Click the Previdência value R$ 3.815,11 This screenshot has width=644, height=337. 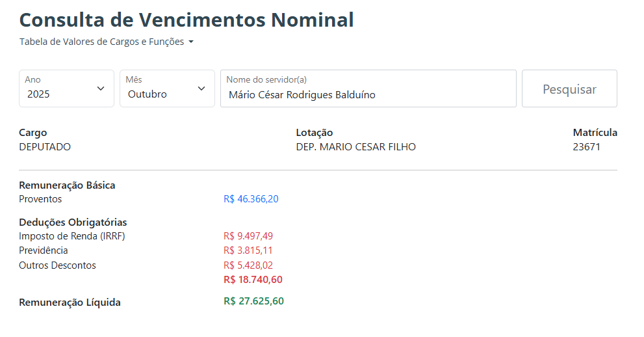248,250
